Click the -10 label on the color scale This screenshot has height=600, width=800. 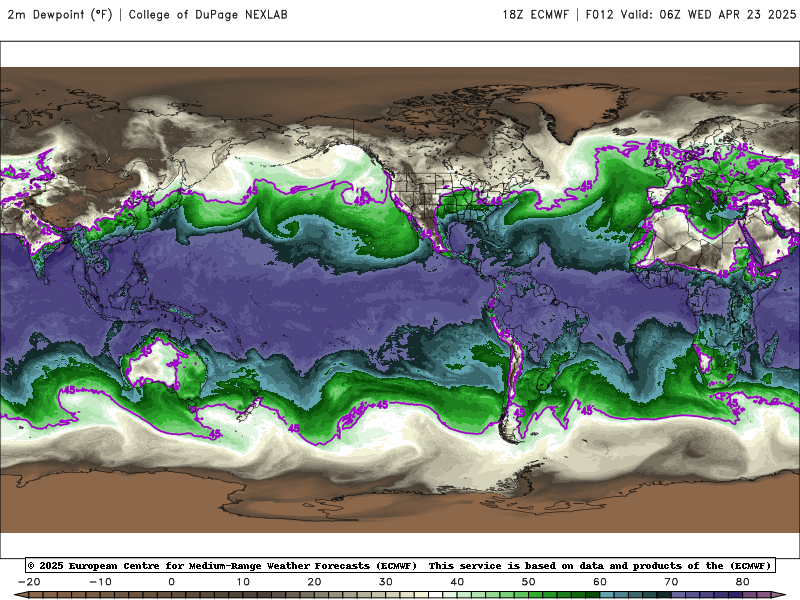point(100,582)
